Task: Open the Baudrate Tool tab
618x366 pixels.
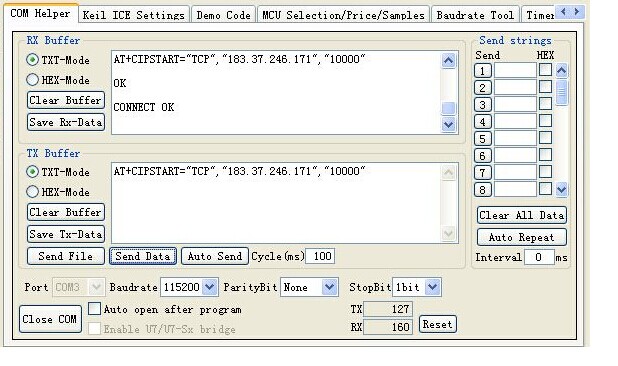Action: [x=475, y=15]
